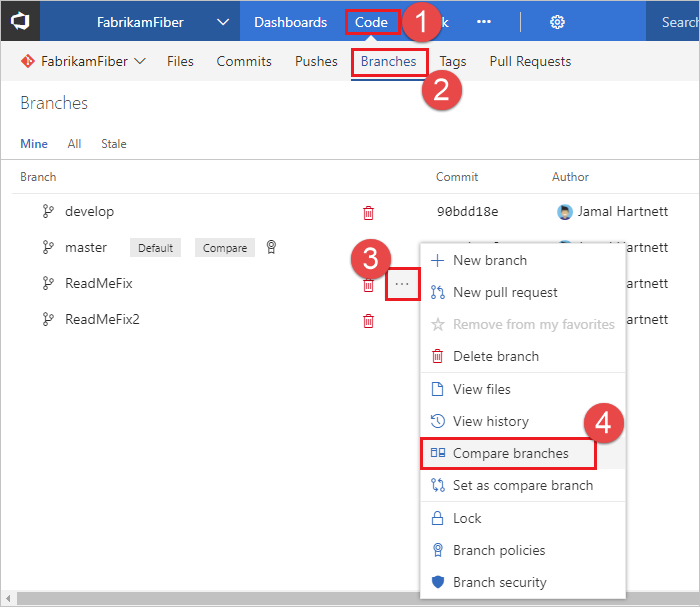Click the Branch column header
The height and width of the screenshot is (607, 700).
pos(38,177)
